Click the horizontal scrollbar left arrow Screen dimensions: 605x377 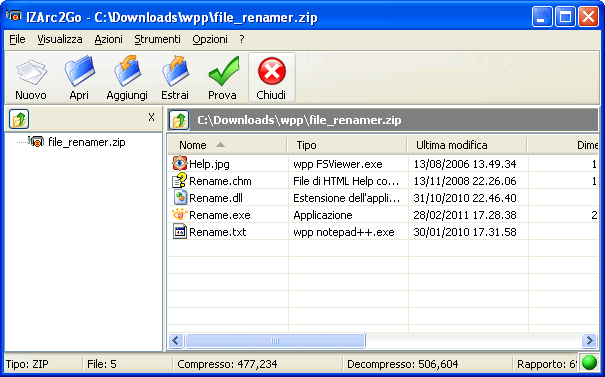point(176,340)
